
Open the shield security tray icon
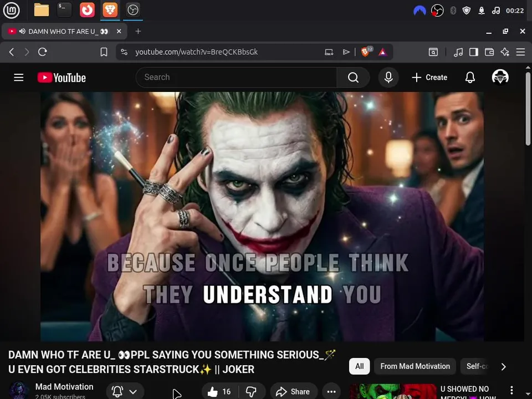point(467,11)
